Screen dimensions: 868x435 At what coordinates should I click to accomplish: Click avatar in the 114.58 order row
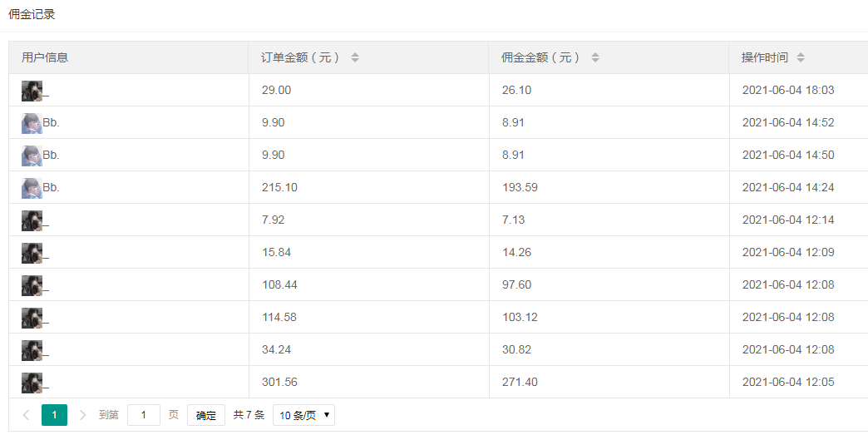coord(32,318)
